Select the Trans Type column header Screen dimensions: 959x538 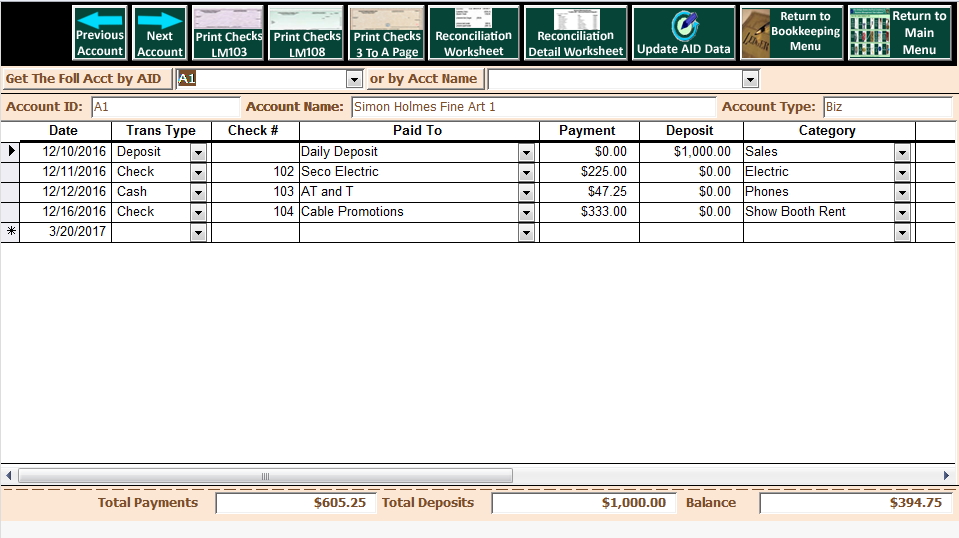pyautogui.click(x=161, y=131)
